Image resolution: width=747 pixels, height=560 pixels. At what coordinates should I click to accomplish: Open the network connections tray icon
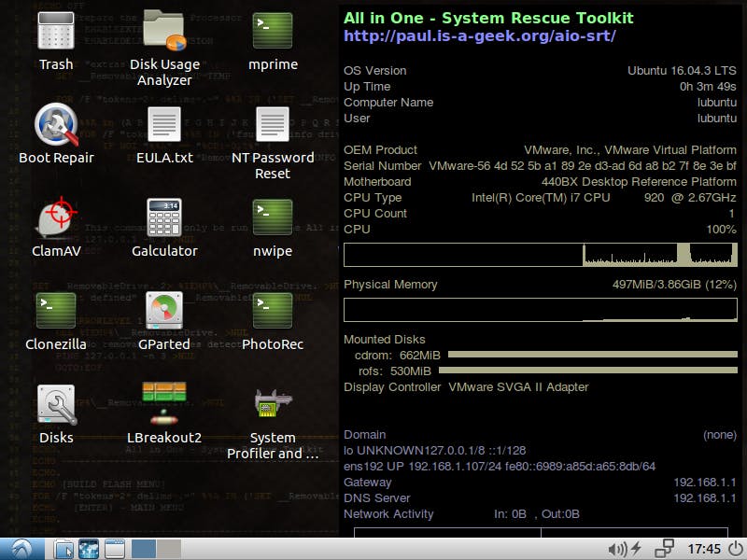click(664, 549)
